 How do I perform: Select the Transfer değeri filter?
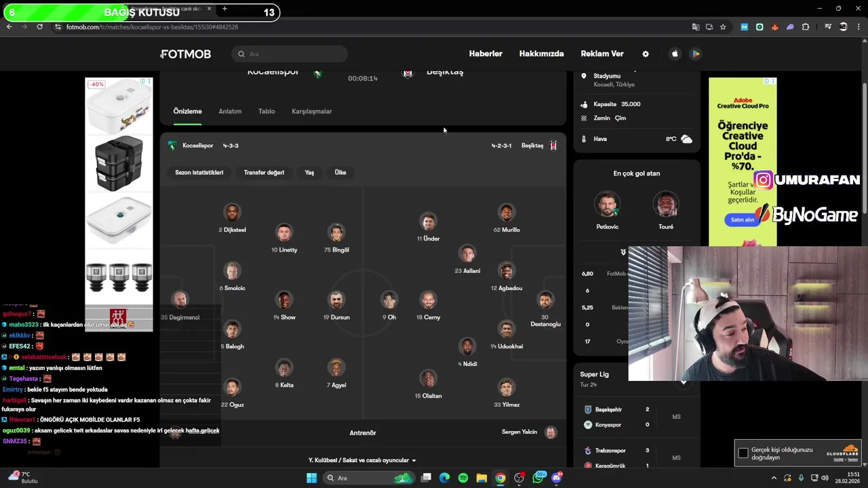coord(264,172)
